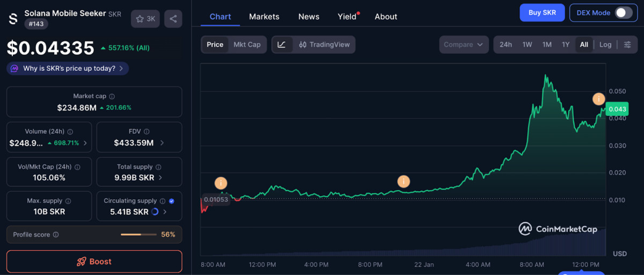Open the chart event marker near the 0.043 price
644x275 pixels.
click(598, 99)
